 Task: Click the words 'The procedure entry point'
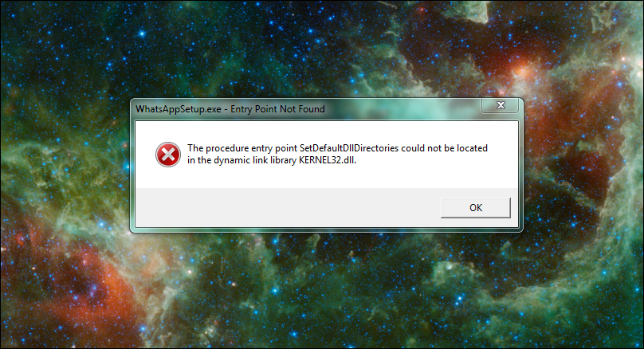(242, 148)
